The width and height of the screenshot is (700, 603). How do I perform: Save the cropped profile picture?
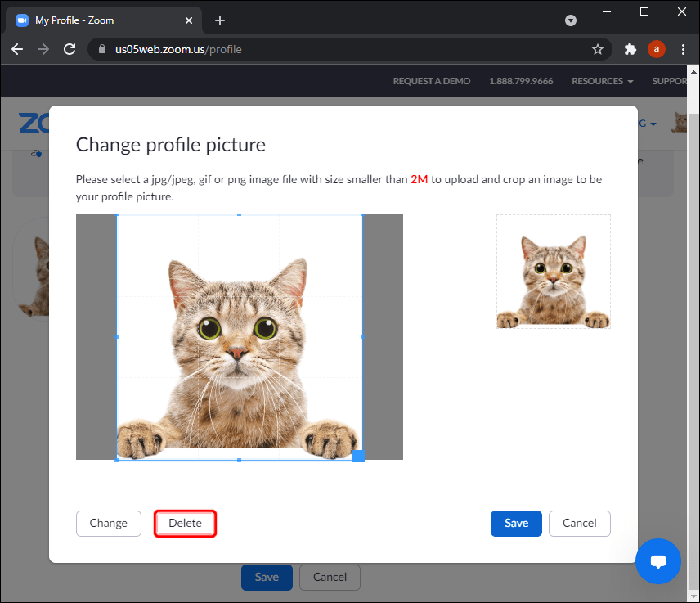[516, 523]
